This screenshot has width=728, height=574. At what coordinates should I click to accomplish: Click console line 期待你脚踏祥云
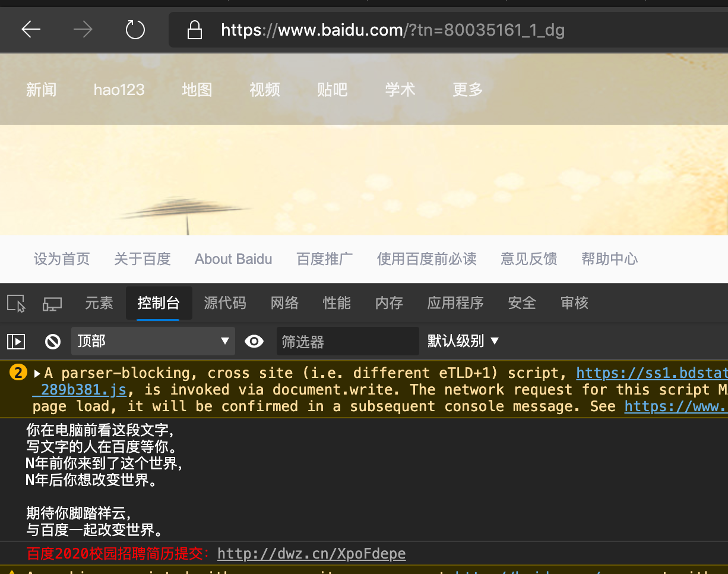(x=78, y=513)
